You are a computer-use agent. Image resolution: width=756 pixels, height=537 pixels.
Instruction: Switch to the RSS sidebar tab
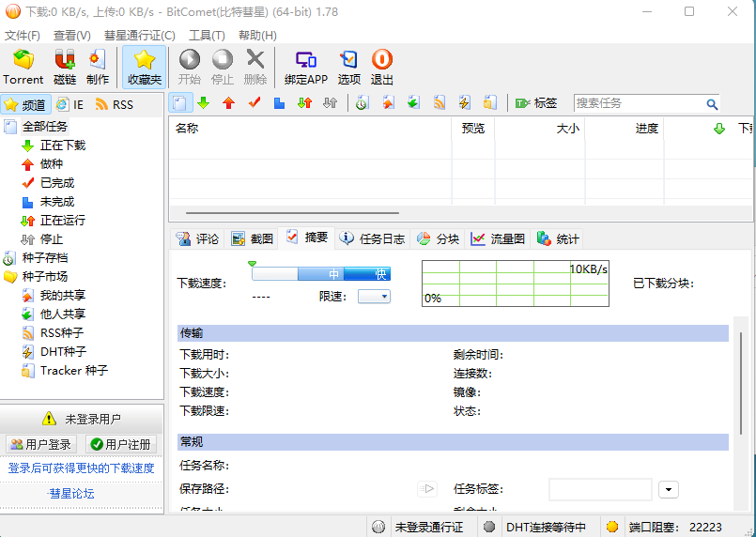115,104
